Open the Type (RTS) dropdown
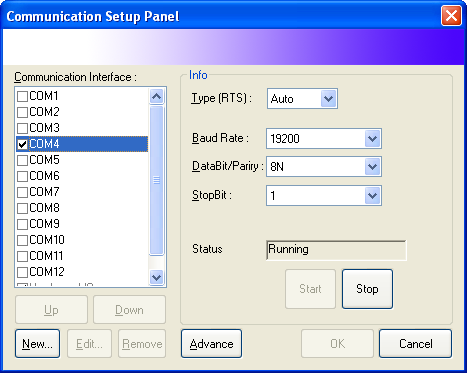 328,99
